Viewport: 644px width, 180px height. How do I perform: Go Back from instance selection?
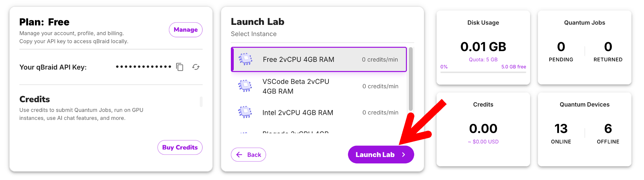[249, 155]
